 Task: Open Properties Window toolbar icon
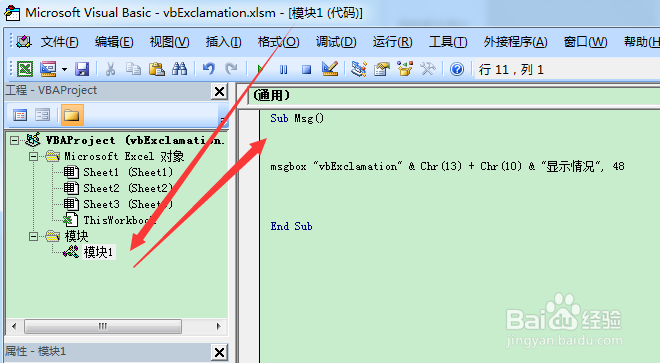click(x=382, y=69)
